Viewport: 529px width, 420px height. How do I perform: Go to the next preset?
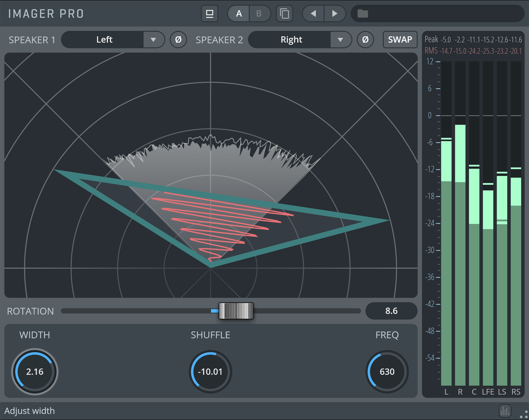pyautogui.click(x=334, y=13)
